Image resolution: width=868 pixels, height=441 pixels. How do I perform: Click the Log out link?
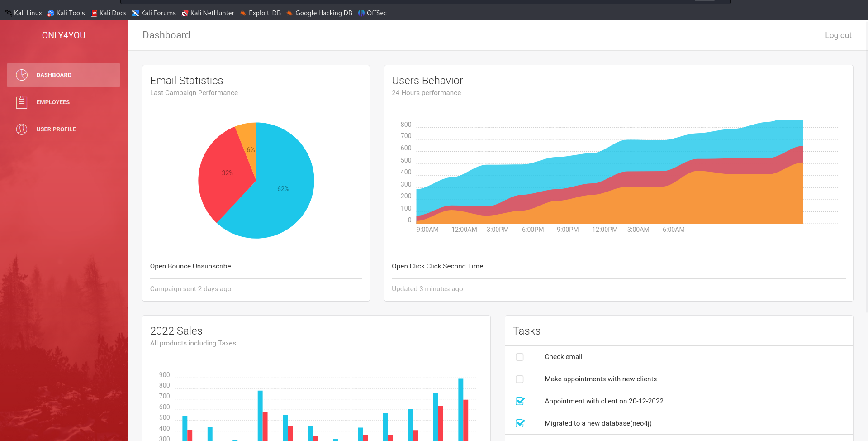(x=838, y=35)
